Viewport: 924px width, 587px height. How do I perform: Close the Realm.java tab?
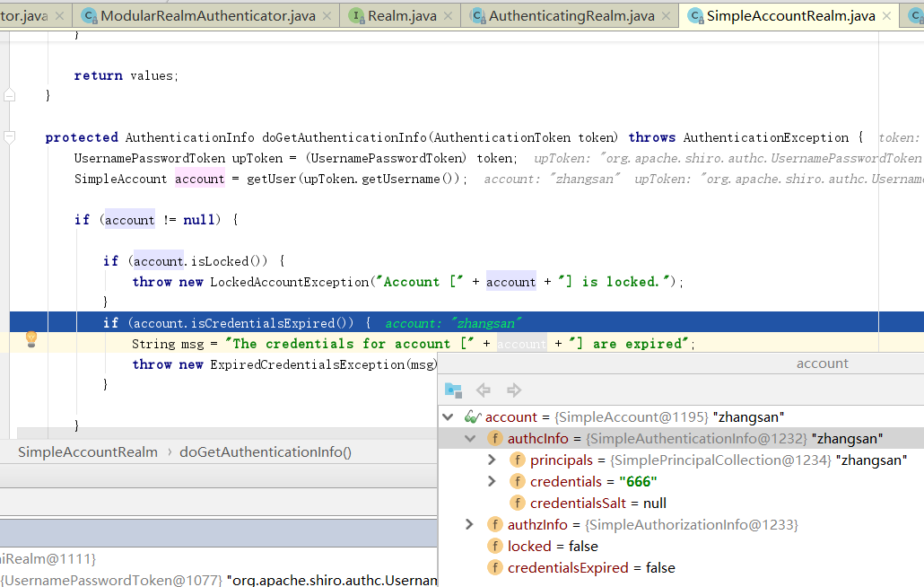tap(448, 16)
